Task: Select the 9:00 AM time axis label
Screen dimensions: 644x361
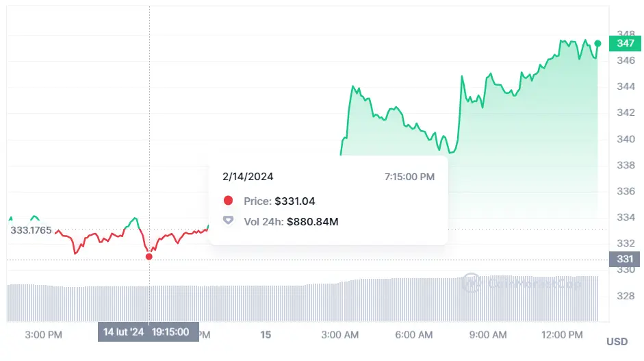Action: (489, 334)
